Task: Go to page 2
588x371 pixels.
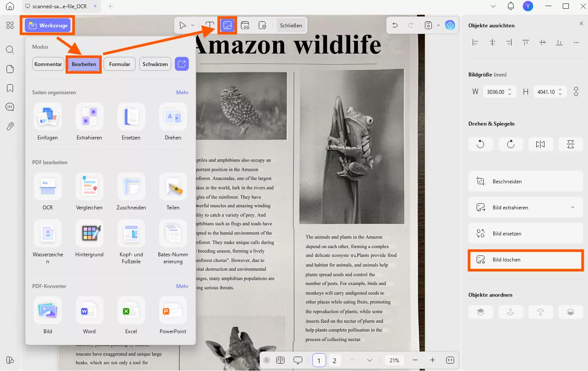Action: (x=334, y=360)
